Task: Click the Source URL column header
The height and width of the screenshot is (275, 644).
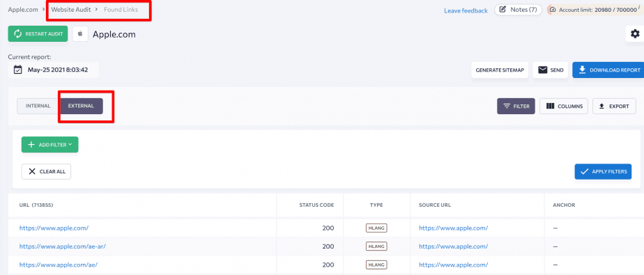Action: pos(436,205)
